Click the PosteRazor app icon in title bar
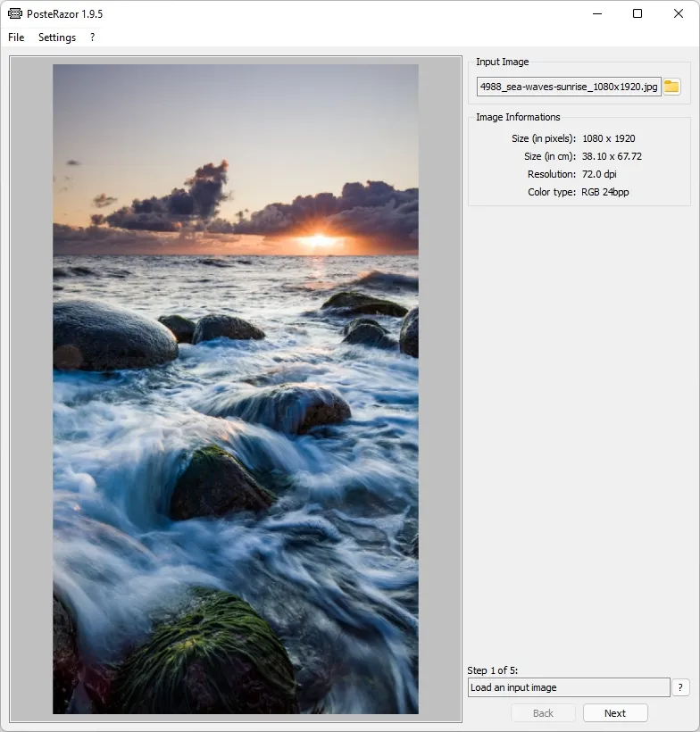 pyautogui.click(x=15, y=13)
